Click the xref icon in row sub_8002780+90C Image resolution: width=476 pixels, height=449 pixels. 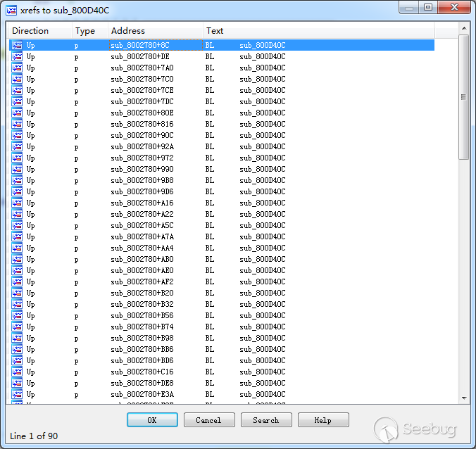[17, 135]
